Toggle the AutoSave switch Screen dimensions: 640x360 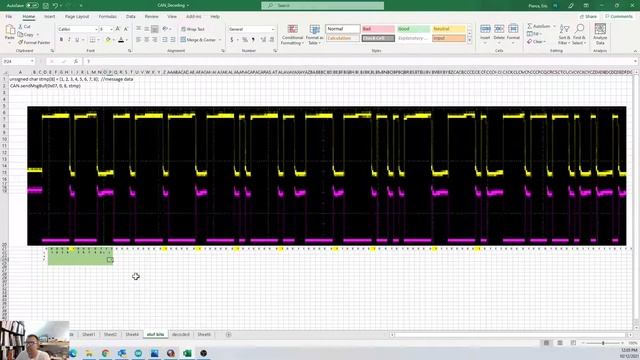pyautogui.click(x=32, y=6)
